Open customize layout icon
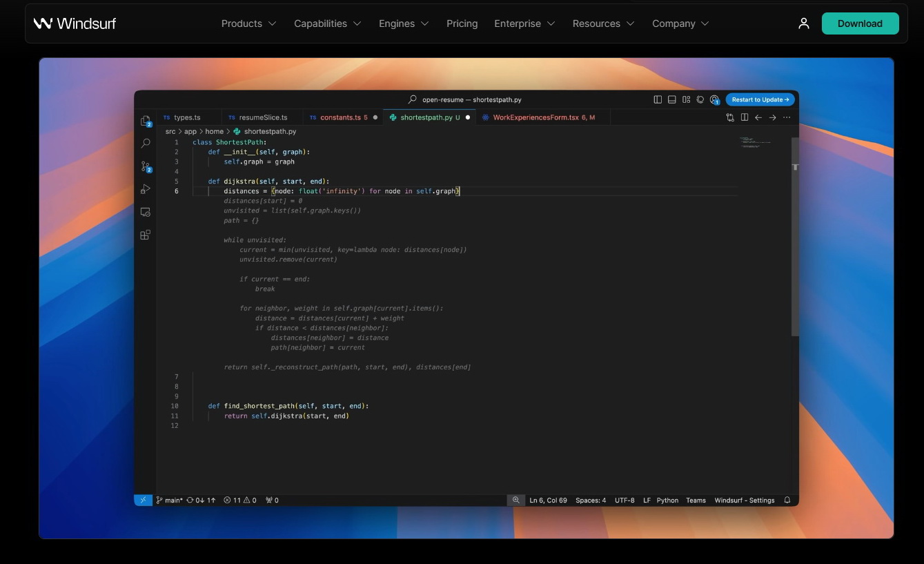The height and width of the screenshot is (564, 924). click(x=686, y=99)
